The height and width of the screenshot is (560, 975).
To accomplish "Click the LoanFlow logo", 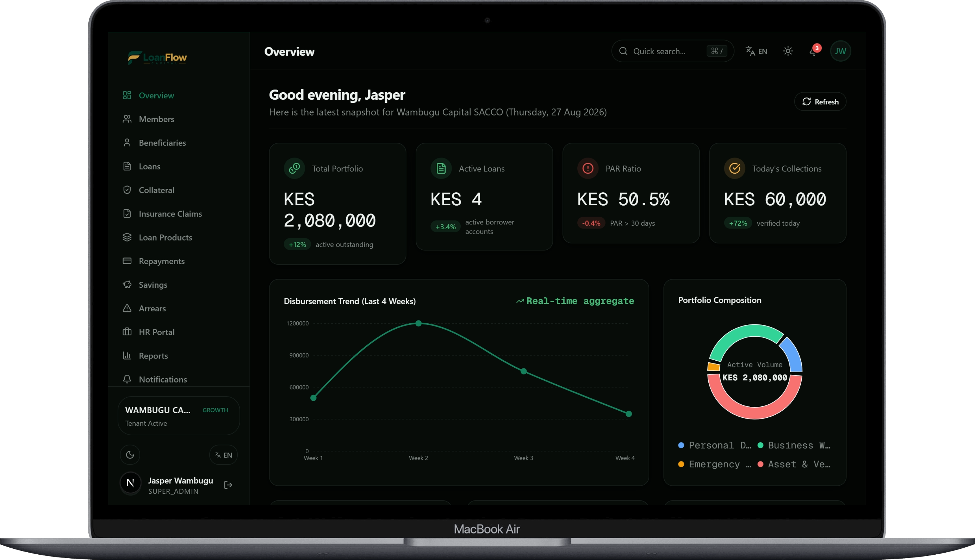I will pos(157,58).
